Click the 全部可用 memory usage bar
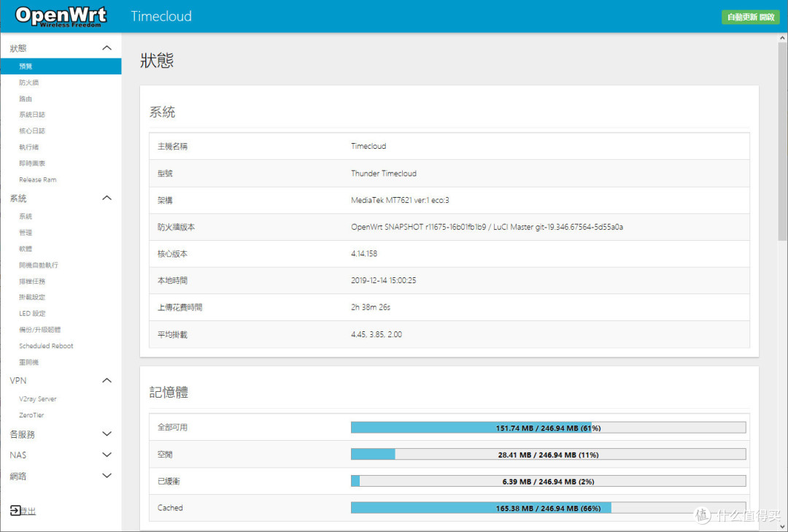The height and width of the screenshot is (532, 788). click(x=549, y=427)
